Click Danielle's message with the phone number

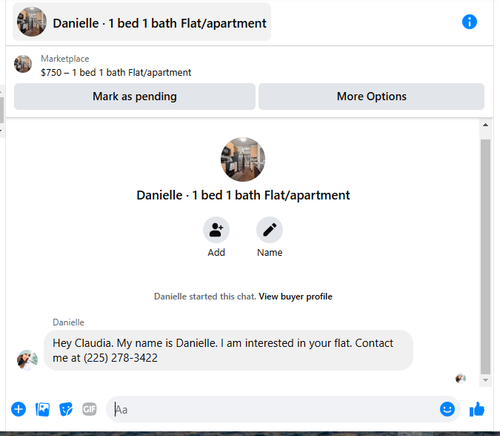coord(228,350)
